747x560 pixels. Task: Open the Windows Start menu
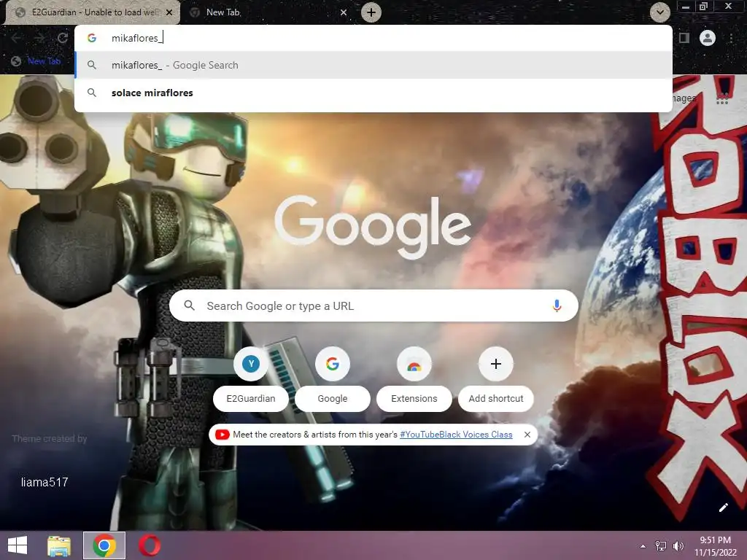point(18,545)
